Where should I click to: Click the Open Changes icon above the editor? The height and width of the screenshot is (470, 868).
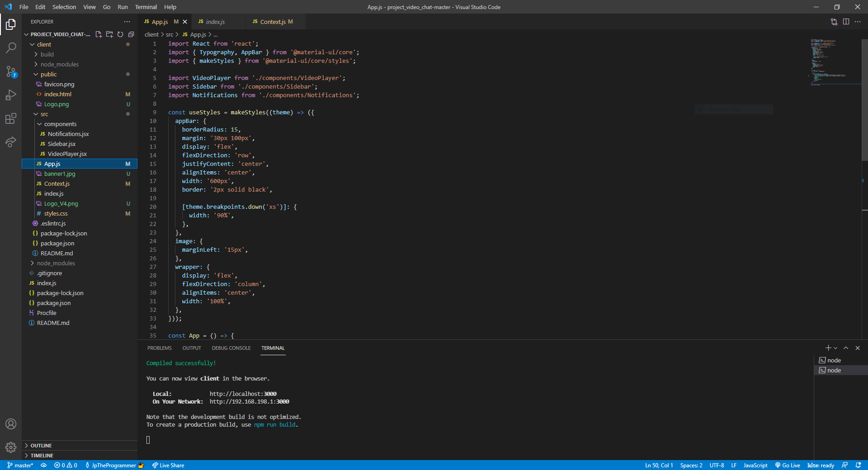[834, 22]
